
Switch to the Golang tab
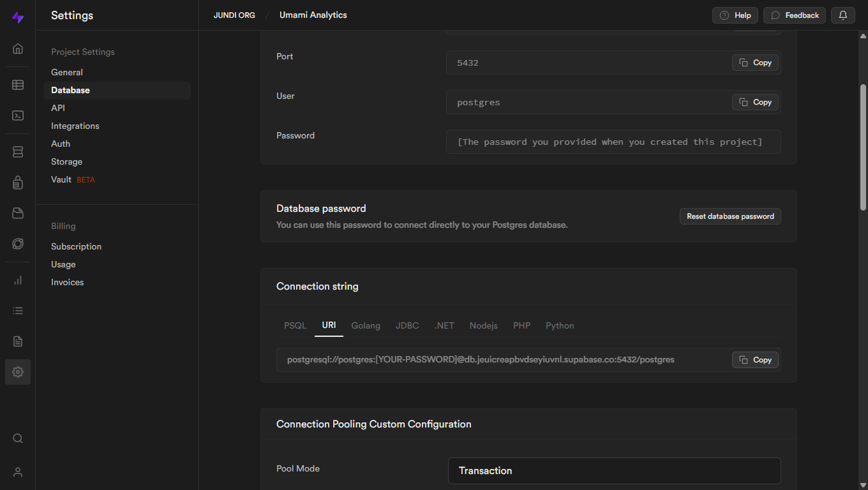tap(366, 325)
